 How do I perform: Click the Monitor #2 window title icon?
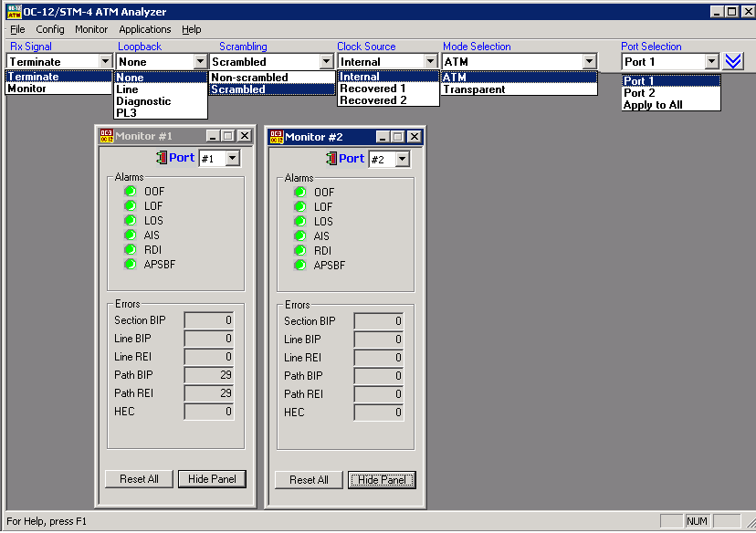click(x=277, y=137)
